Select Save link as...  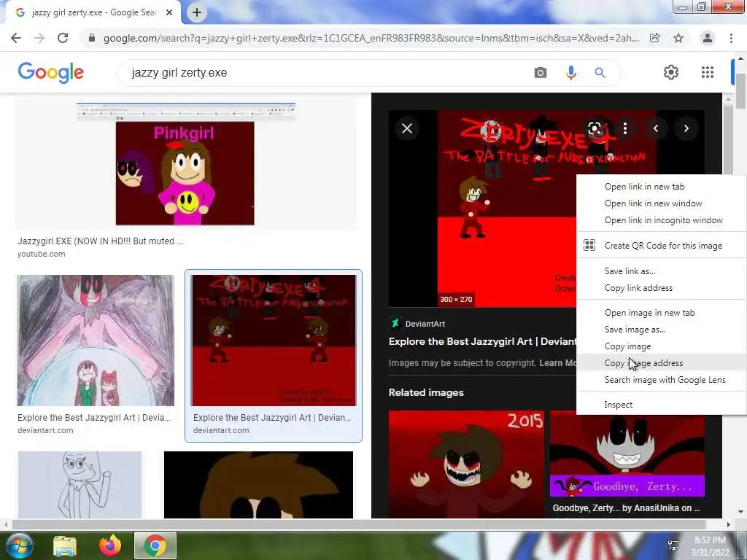tap(661, 271)
